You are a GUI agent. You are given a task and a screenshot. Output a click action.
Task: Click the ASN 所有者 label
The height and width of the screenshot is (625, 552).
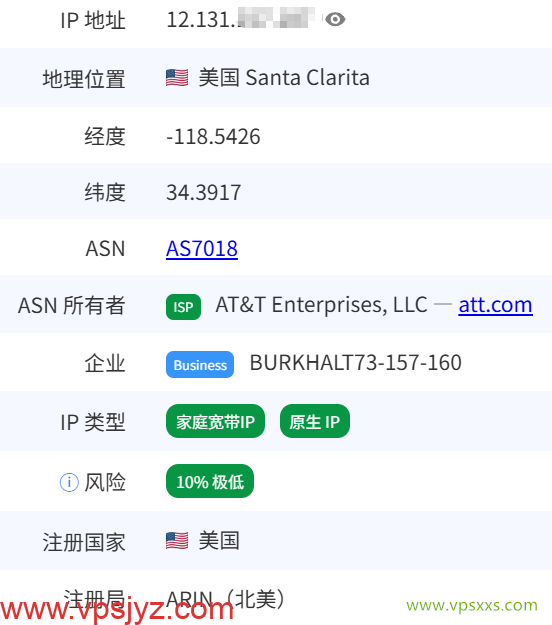pos(72,306)
